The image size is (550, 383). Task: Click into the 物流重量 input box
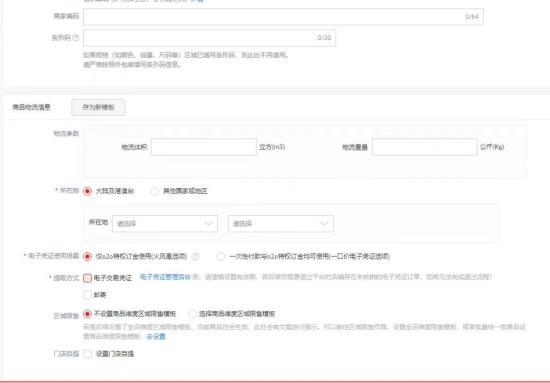click(x=425, y=147)
